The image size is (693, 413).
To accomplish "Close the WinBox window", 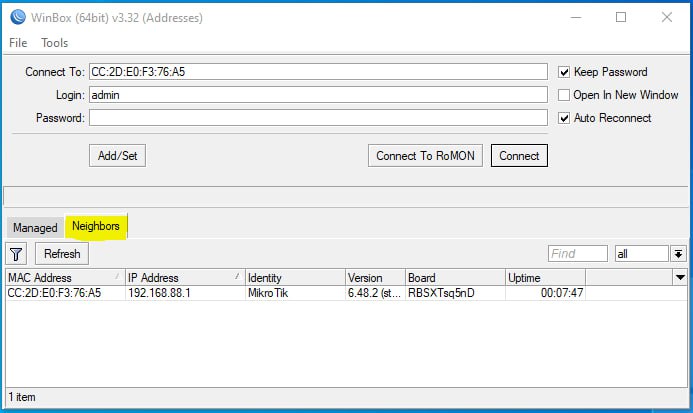I will click(667, 17).
